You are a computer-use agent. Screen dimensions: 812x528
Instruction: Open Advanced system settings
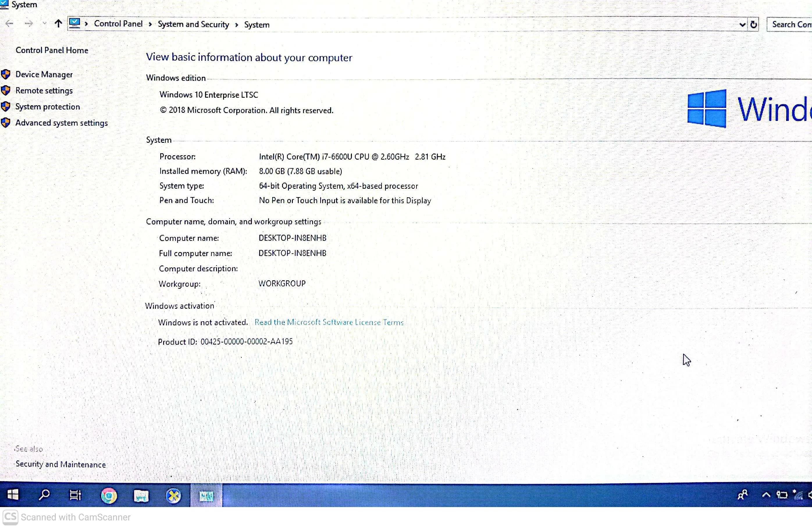62,123
